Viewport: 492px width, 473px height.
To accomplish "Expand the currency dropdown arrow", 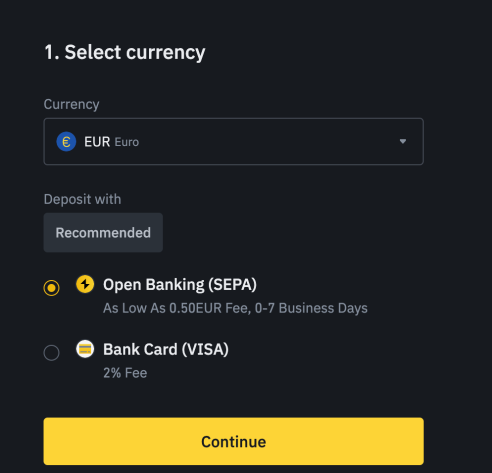I will [x=403, y=141].
